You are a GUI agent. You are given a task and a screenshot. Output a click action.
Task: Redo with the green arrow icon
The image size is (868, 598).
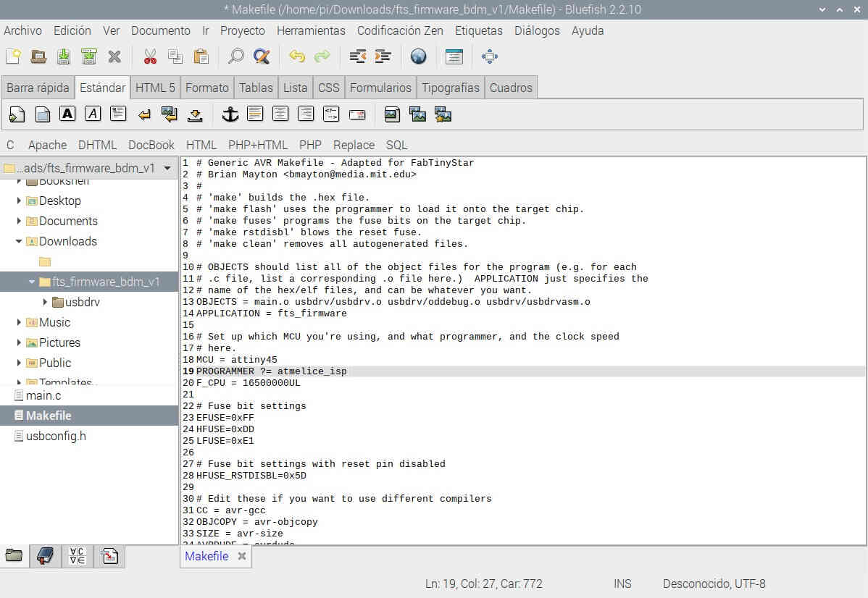[322, 56]
